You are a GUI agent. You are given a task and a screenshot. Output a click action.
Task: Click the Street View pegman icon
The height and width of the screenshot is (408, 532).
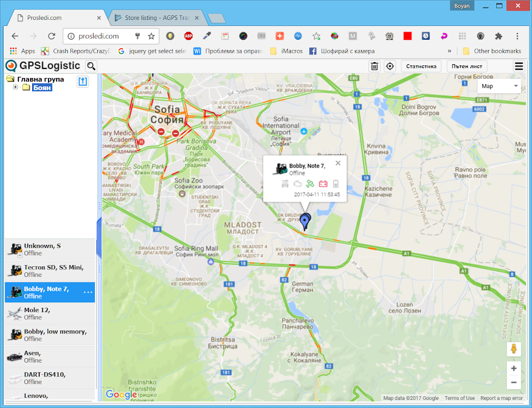514,349
